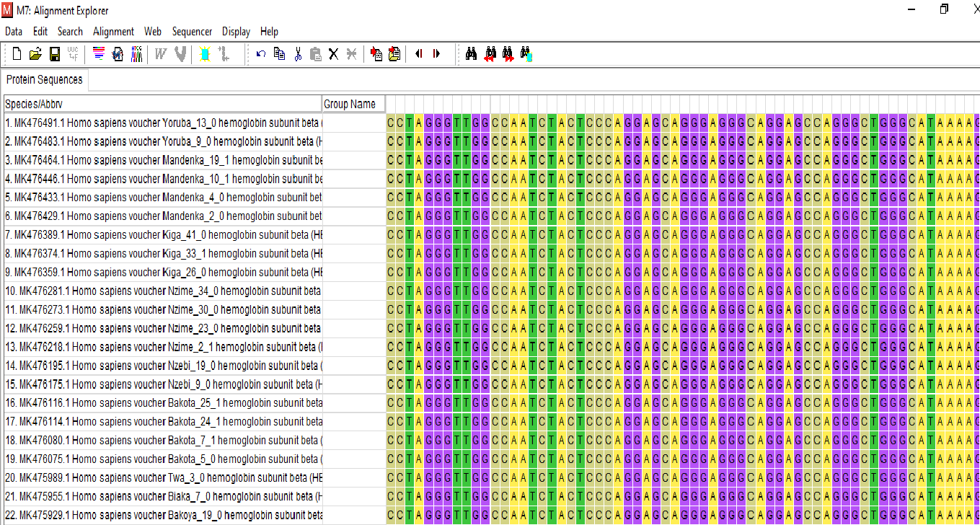Restore down the Alignment Explorer window
980x525 pixels.
pyautogui.click(x=944, y=9)
